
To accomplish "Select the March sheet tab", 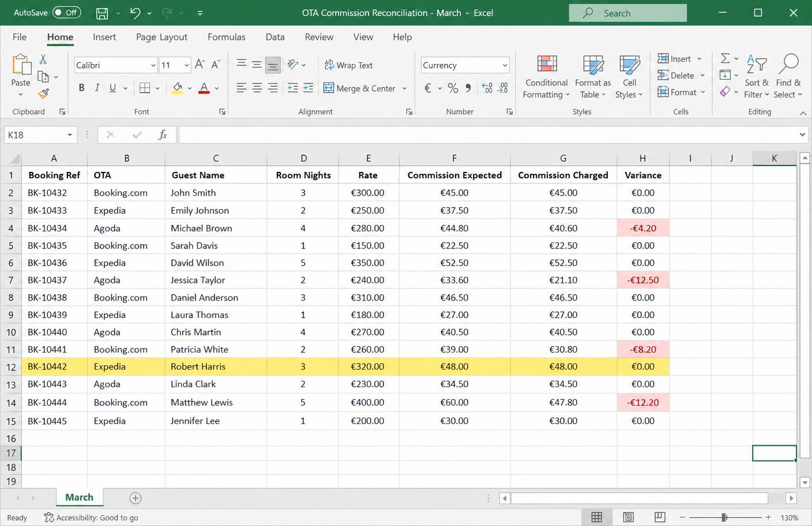I will [79, 497].
